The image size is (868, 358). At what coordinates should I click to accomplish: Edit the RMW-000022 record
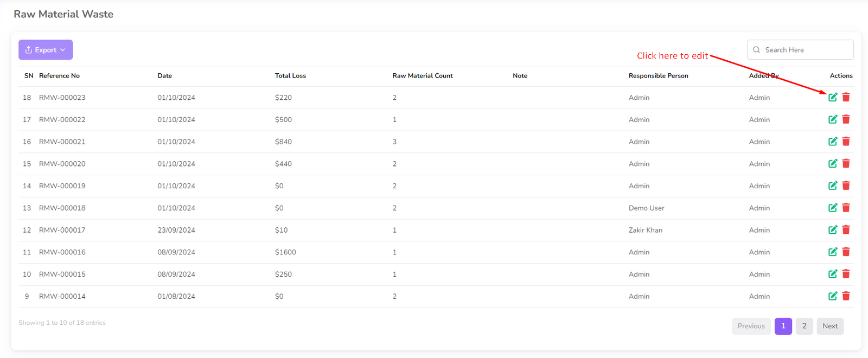tap(832, 119)
